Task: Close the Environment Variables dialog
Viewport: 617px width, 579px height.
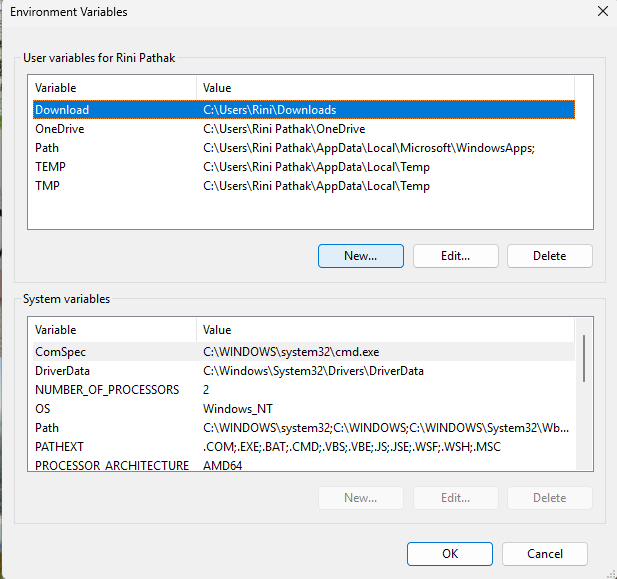Action: click(x=601, y=12)
